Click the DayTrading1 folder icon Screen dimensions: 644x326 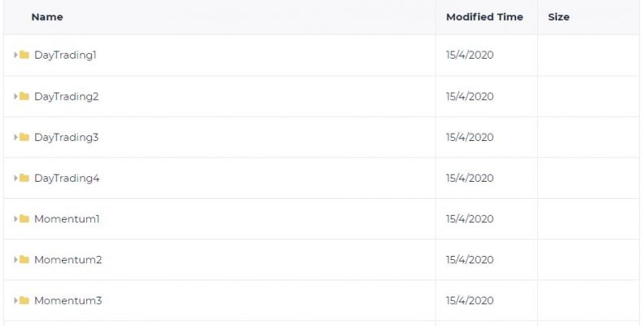click(24, 55)
